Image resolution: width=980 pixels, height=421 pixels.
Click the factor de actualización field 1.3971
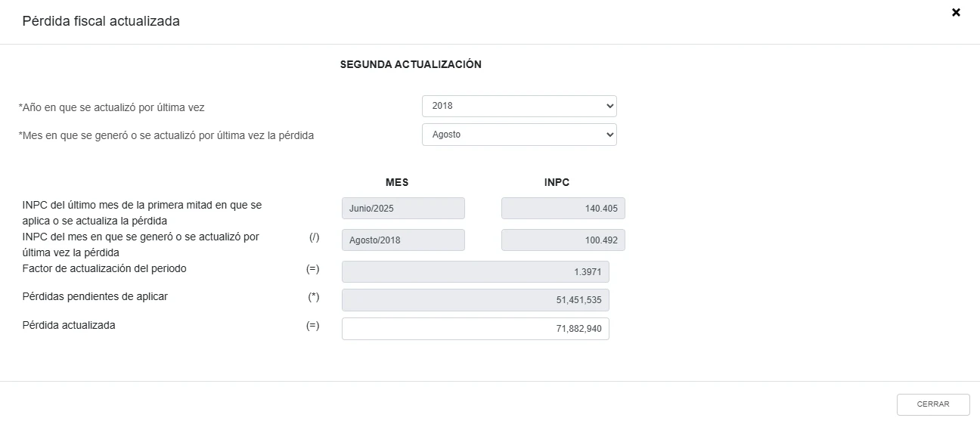pyautogui.click(x=476, y=271)
